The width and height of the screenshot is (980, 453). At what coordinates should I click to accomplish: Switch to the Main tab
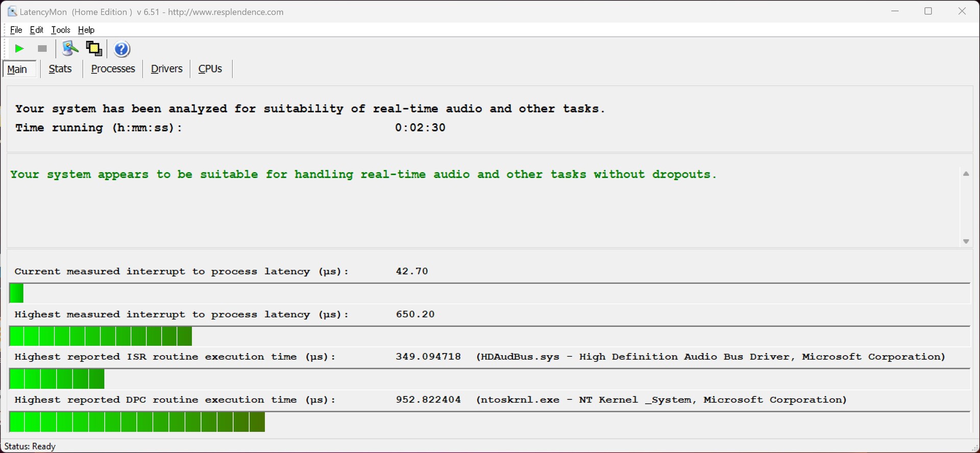pyautogui.click(x=19, y=69)
